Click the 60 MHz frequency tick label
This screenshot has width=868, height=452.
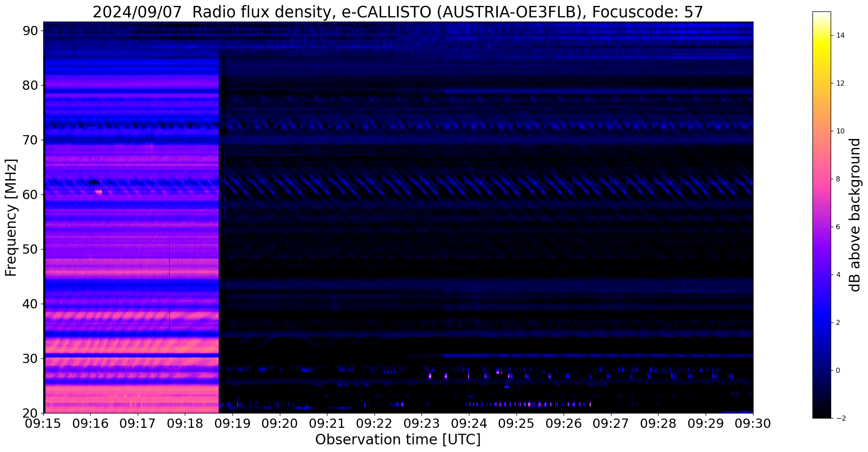pyautogui.click(x=30, y=194)
